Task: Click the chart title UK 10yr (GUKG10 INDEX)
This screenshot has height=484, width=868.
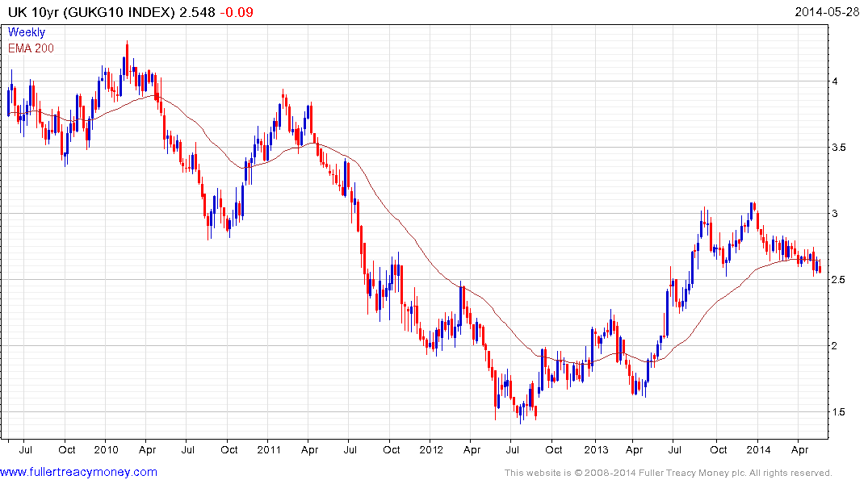Action: (91, 12)
